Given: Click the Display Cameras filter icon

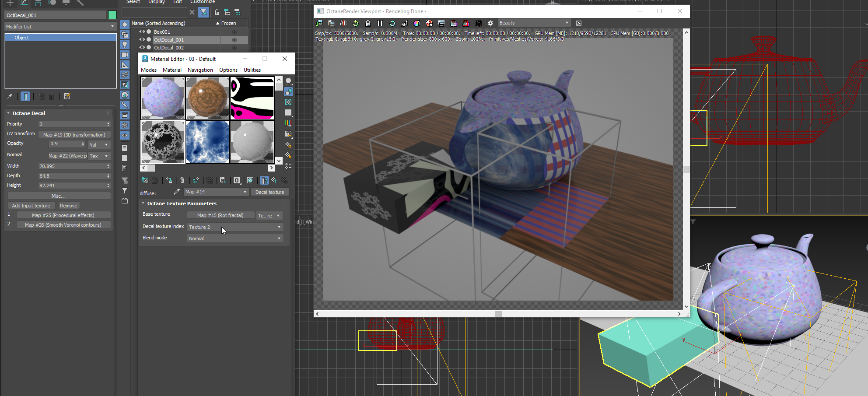Looking at the screenshot, I should tap(125, 55).
